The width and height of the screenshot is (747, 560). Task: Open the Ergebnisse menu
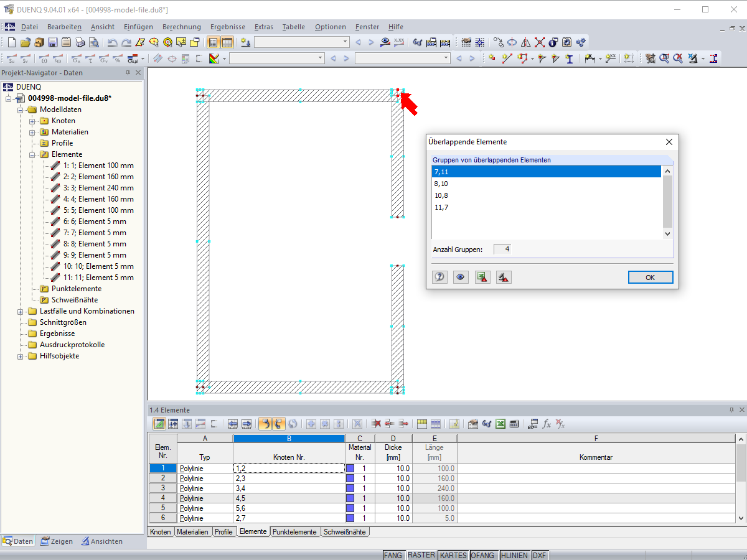click(x=228, y=27)
